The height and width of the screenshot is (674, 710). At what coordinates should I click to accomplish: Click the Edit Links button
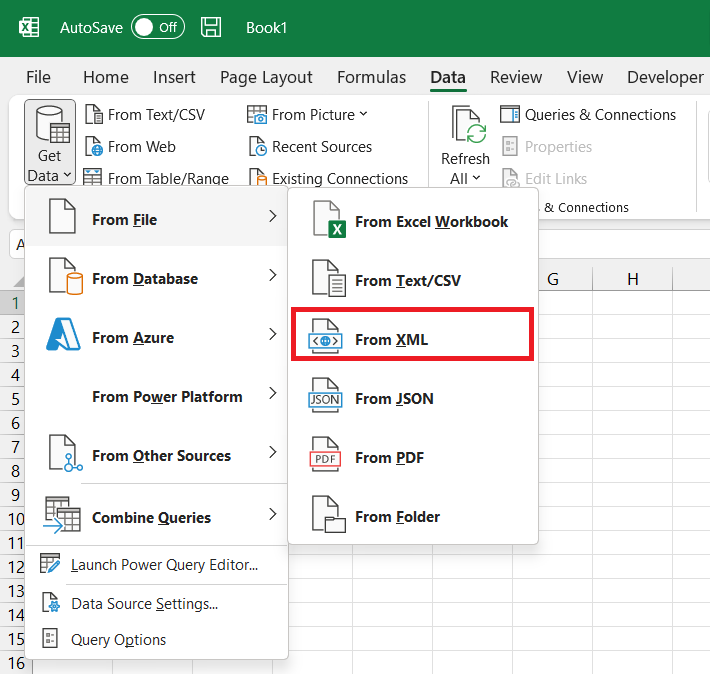(x=545, y=178)
